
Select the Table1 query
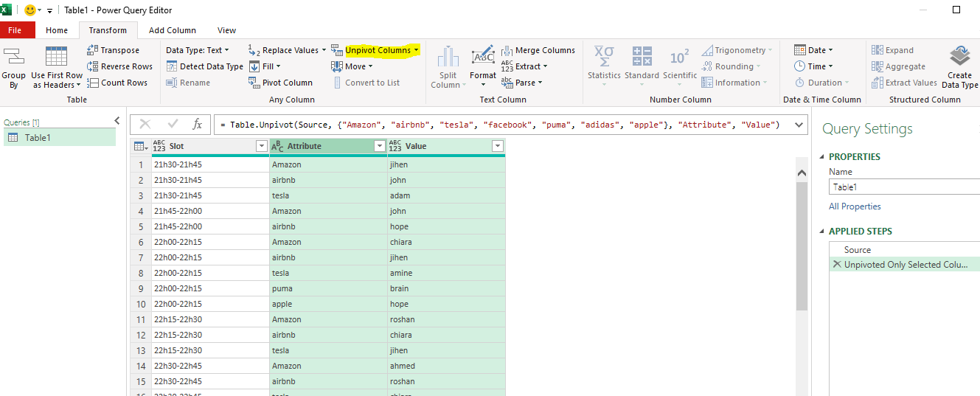click(x=60, y=137)
